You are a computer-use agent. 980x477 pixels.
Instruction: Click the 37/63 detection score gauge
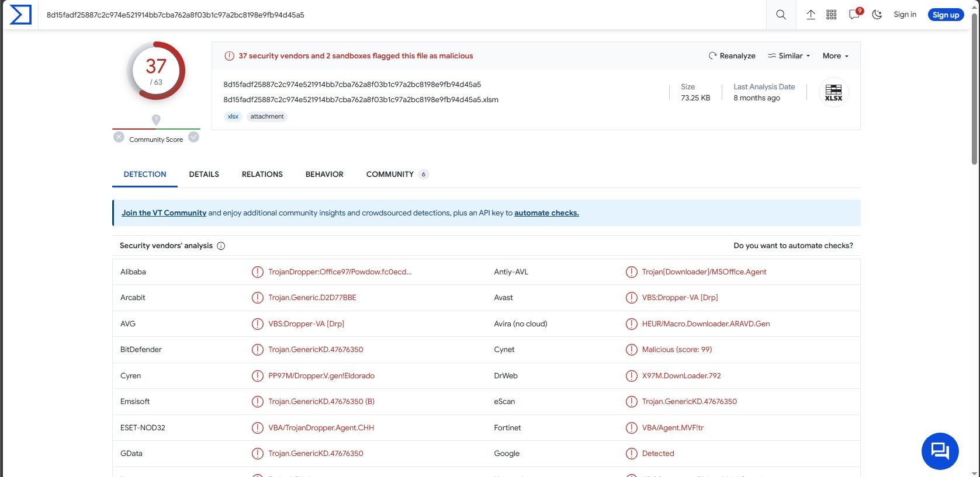[x=156, y=71]
